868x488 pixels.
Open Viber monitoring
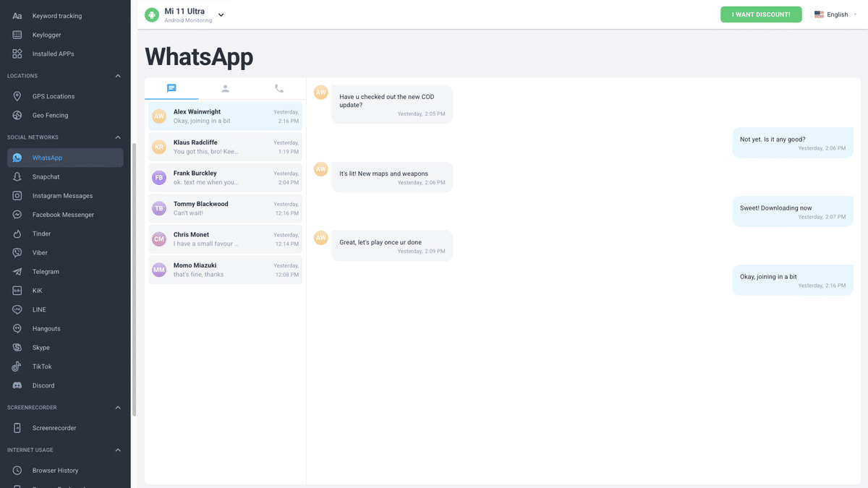coord(41,252)
